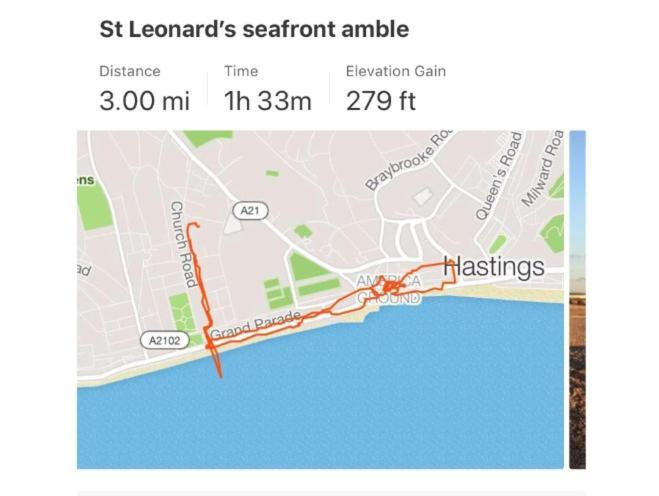
Task: Click the Church Road label on map
Action: coord(183,244)
